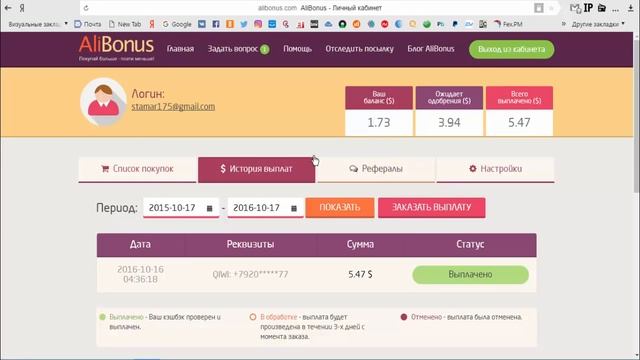640x360 pixels.
Task: Switch to Список покупок tab
Action: (137, 169)
